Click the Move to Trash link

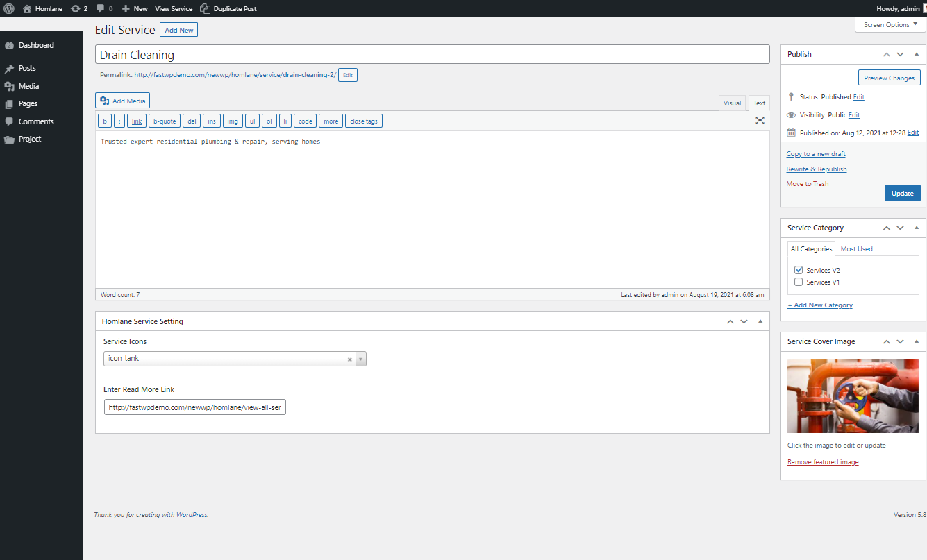pyautogui.click(x=807, y=184)
